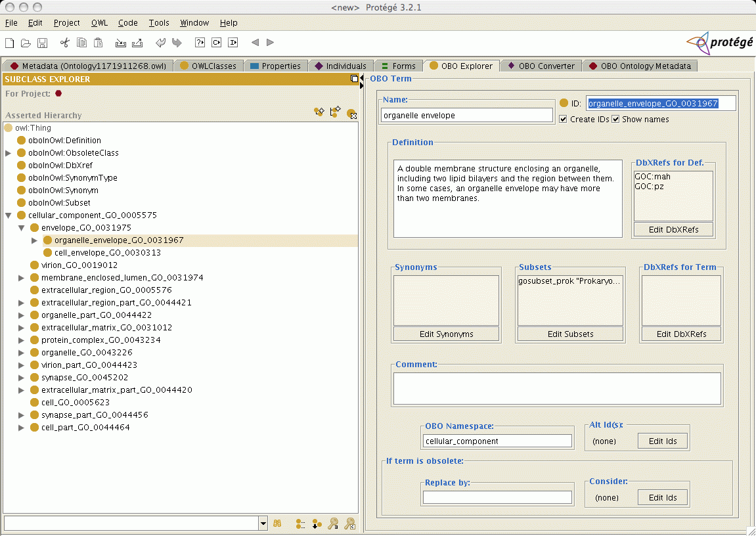
Task: Click the '?' query toolbar icon
Action: tap(200, 43)
